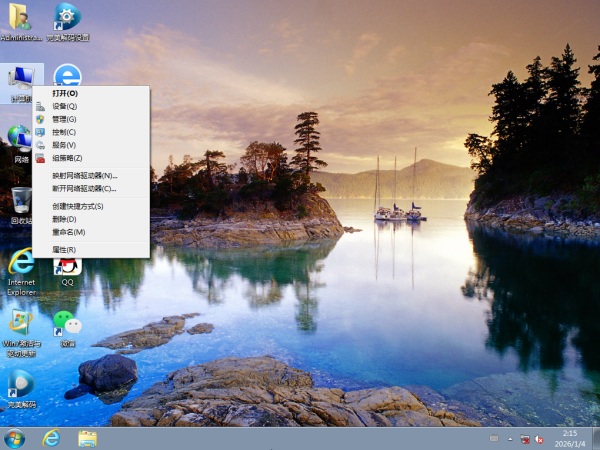Image resolution: width=600 pixels, height=450 pixels.
Task: Click the 完美解码设置 desktop shortcut
Action: (x=67, y=18)
